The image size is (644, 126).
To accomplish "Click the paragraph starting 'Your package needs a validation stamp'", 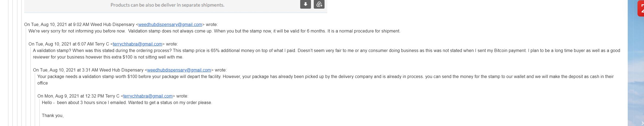I will pos(325,80).
